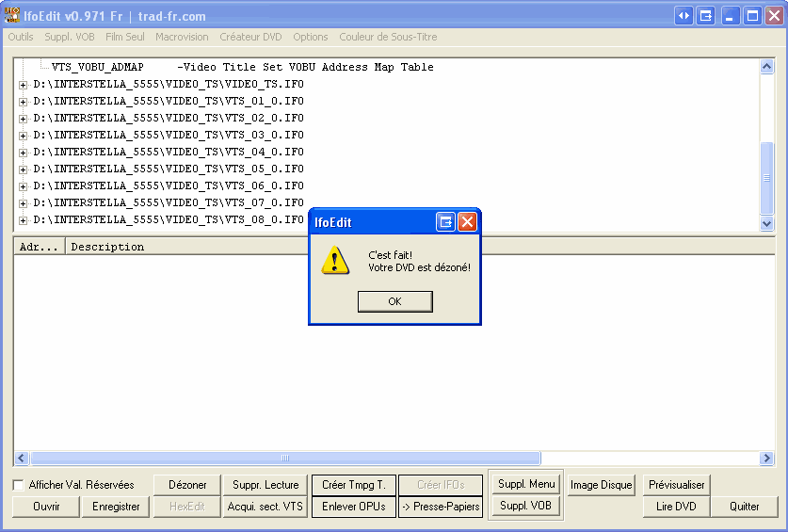Click the Description column header
Screen dimensions: 788x532
tap(107, 247)
